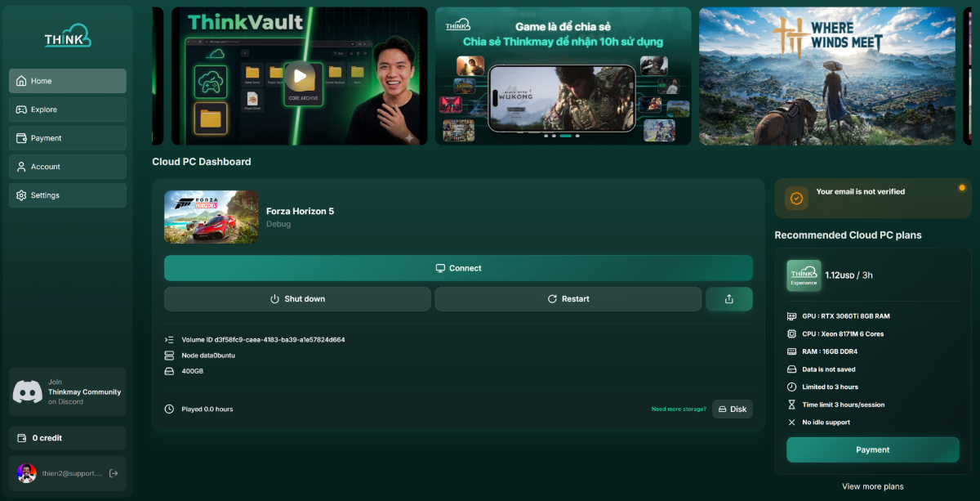Open the Forza Horizon 5 cover image
This screenshot has height=501, width=980.
click(212, 217)
